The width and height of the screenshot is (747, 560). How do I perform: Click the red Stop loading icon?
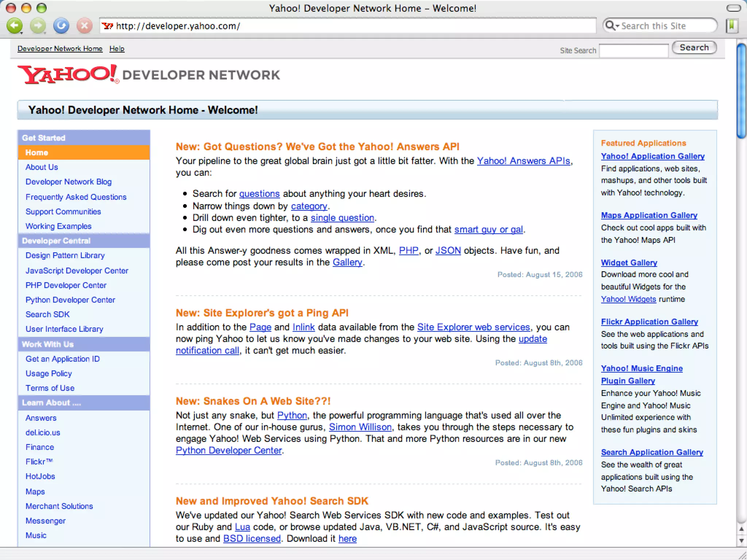click(x=84, y=26)
